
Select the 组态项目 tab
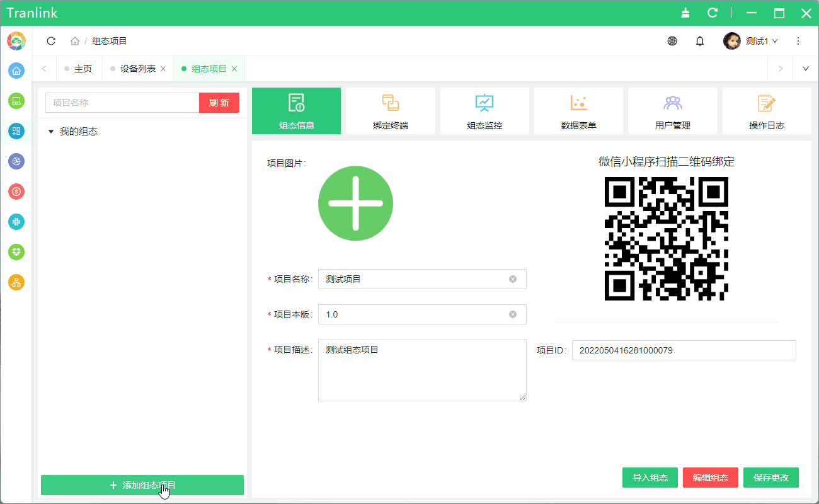pyautogui.click(x=209, y=69)
